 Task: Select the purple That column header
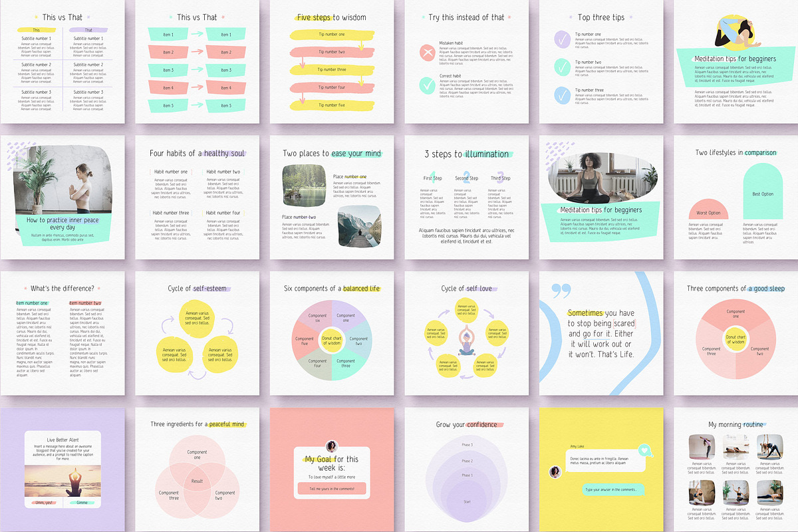[88, 30]
